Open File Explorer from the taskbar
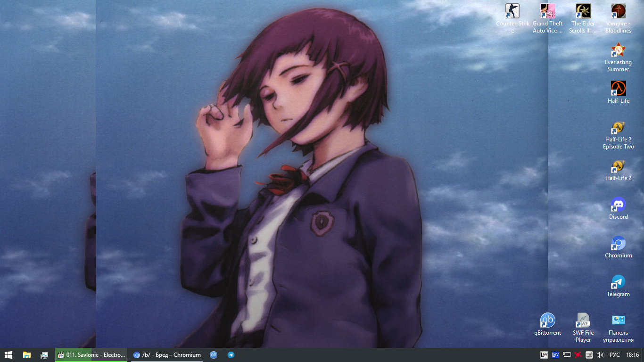This screenshot has height=362, width=644. (27, 355)
